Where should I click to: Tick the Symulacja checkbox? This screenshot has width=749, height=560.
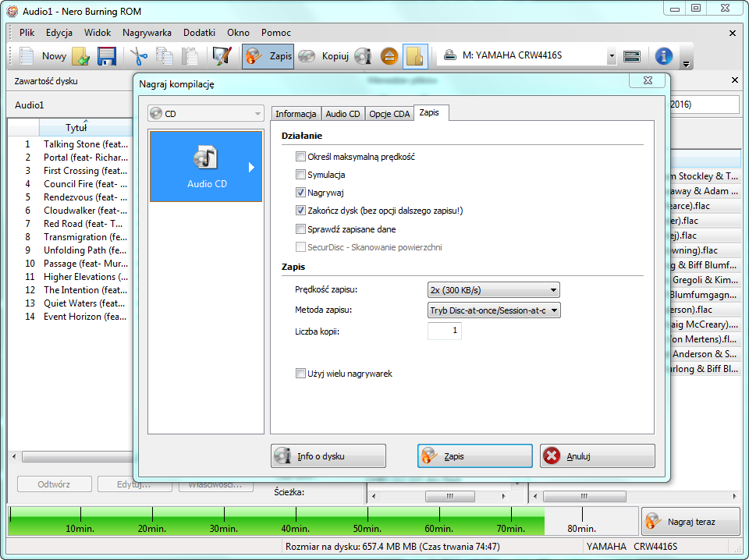(x=300, y=175)
